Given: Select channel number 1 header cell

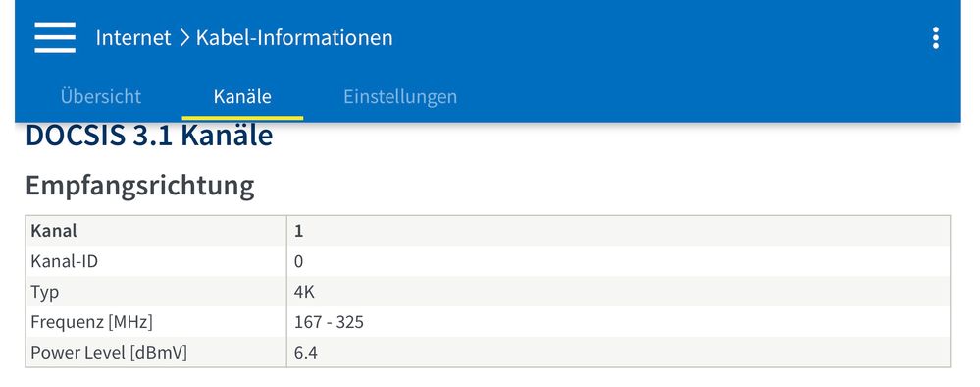Looking at the screenshot, I should (x=618, y=231).
